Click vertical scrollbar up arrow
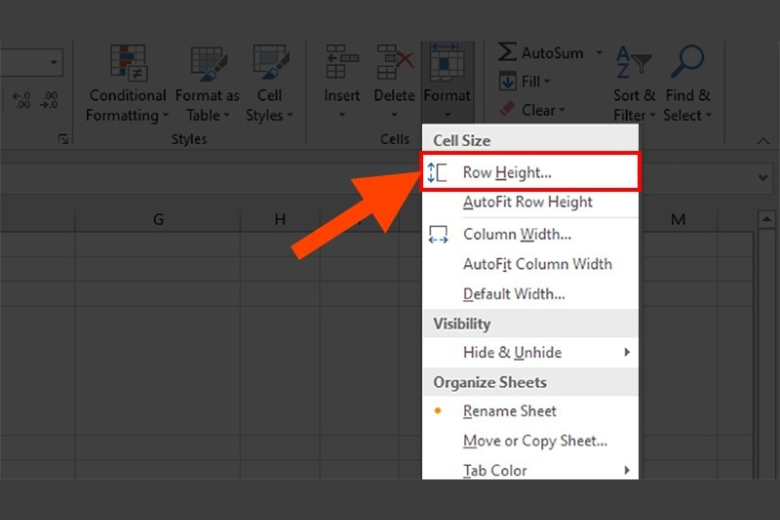Viewport: 780px width, 520px height. click(x=767, y=219)
